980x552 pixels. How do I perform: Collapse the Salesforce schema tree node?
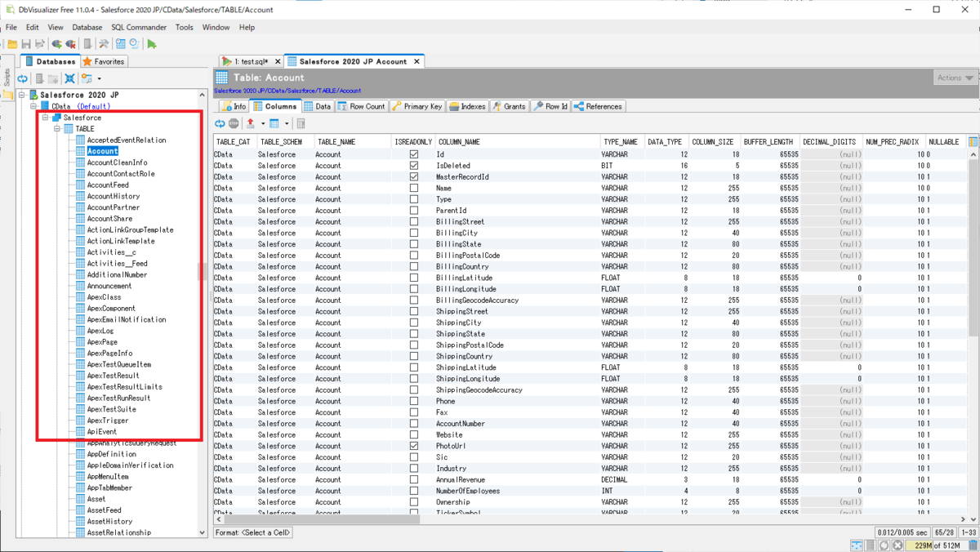[x=47, y=118]
